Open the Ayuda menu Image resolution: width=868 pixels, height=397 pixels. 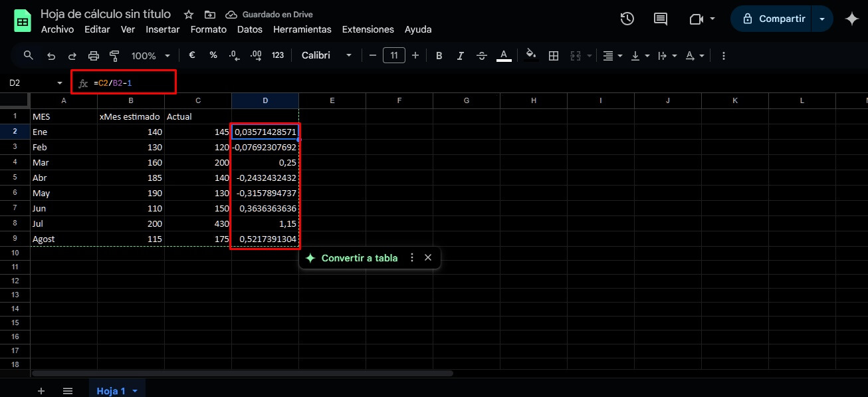[418, 29]
